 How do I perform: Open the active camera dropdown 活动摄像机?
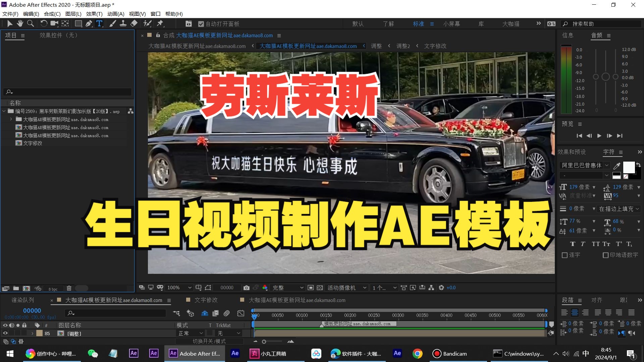point(347,288)
